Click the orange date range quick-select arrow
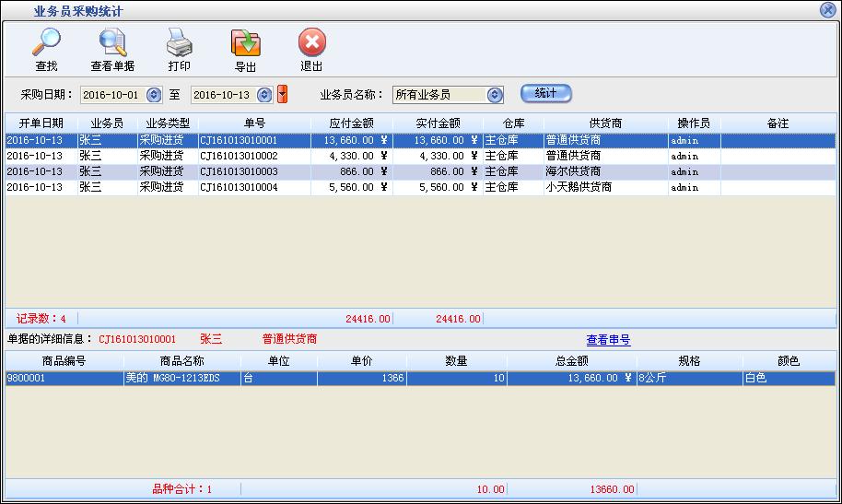 pyautogui.click(x=283, y=95)
